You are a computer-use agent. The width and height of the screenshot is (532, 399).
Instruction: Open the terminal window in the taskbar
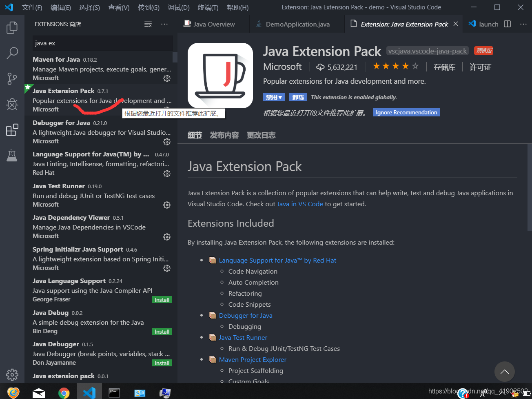[114, 393]
